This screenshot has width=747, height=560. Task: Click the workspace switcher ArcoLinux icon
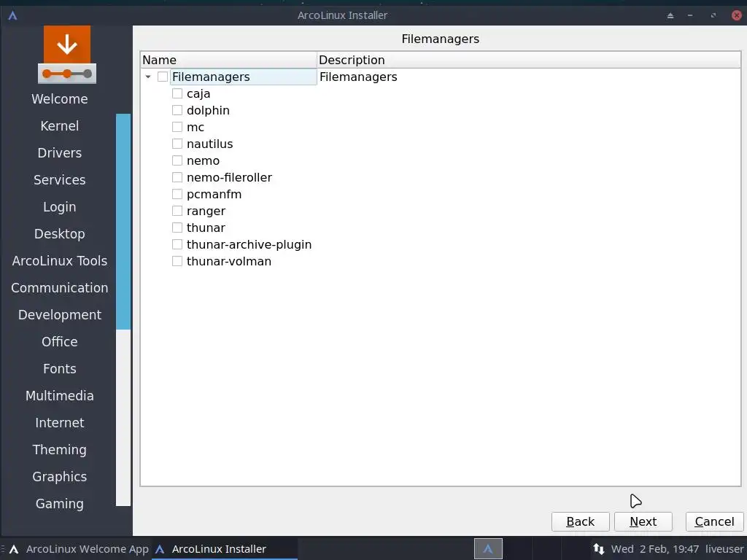[x=488, y=549]
